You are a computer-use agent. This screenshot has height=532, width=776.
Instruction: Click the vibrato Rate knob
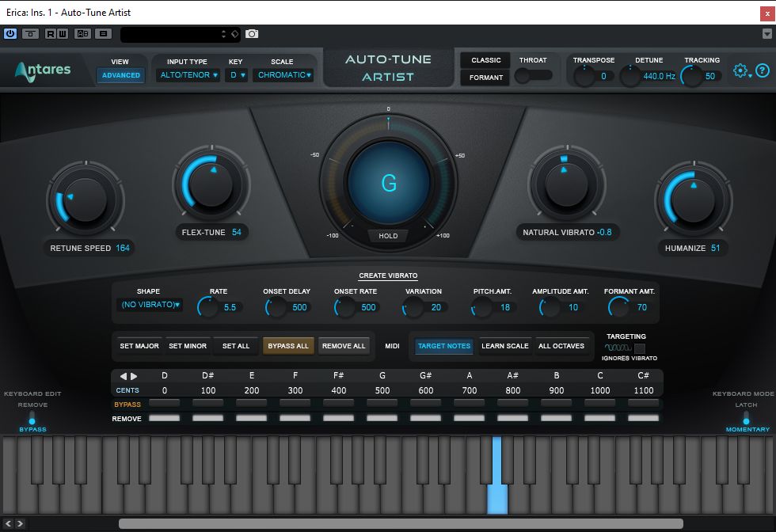coord(207,307)
